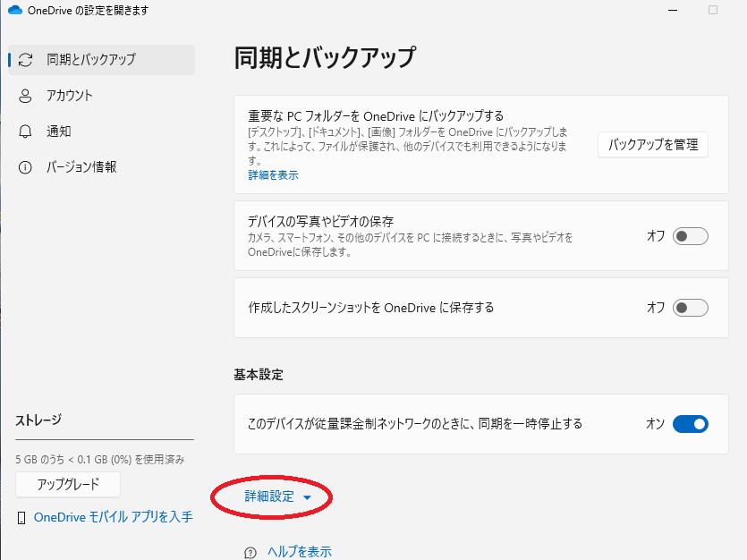Maximize the OneDrive settings window
Image resolution: width=747 pixels, height=560 pixels.
(x=713, y=10)
